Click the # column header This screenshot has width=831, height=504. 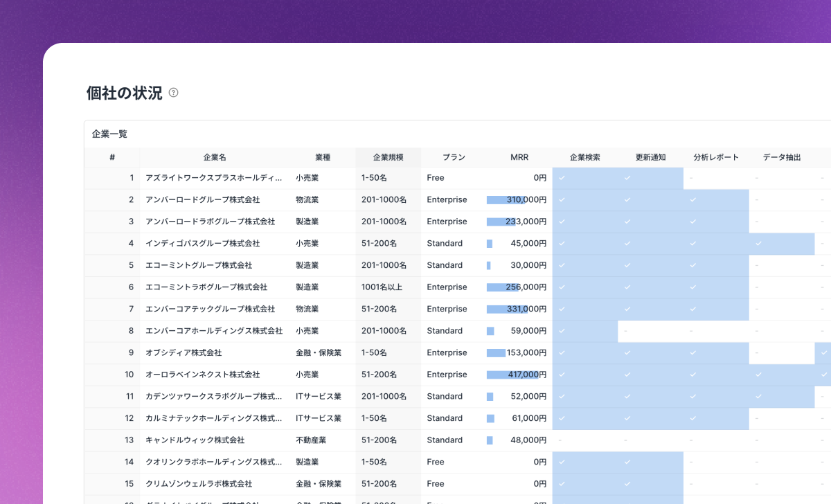point(112,157)
